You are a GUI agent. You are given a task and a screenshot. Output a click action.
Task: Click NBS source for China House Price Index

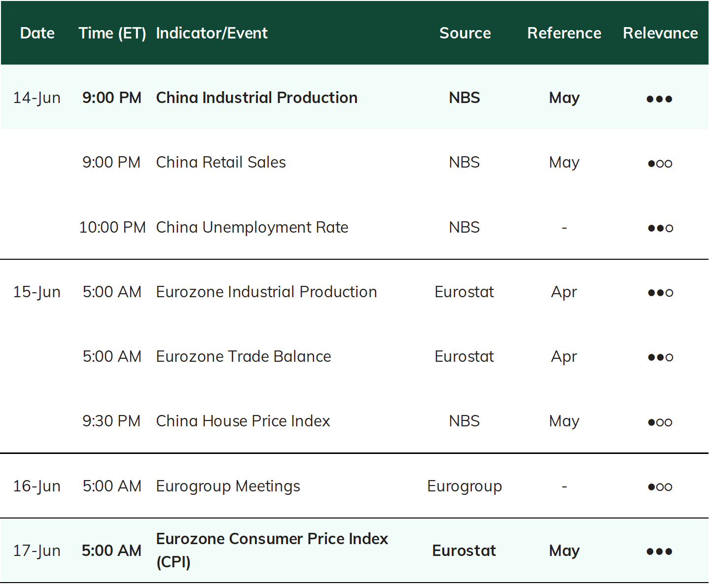coord(464,421)
